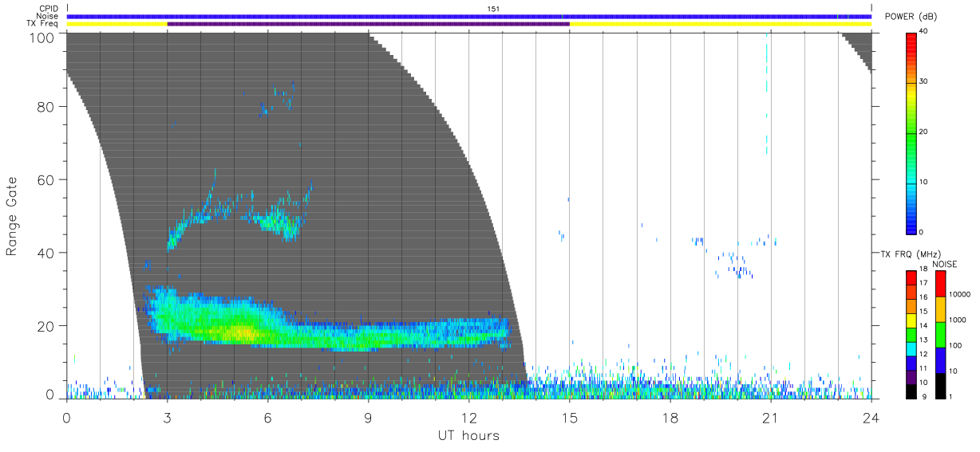Viewport: 980px width, 452px height.
Task: Click the CPID label at top left
Action: tap(49, 8)
